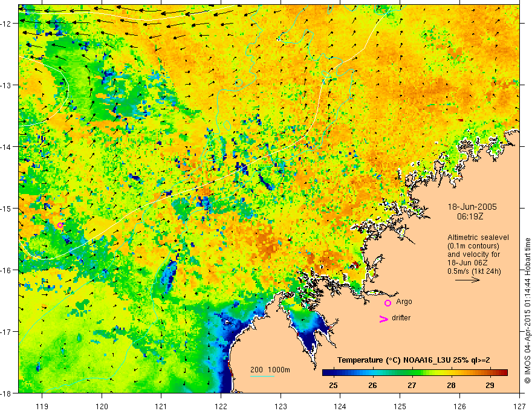
Task: Click longitude axis label 123
Action: (x=281, y=406)
